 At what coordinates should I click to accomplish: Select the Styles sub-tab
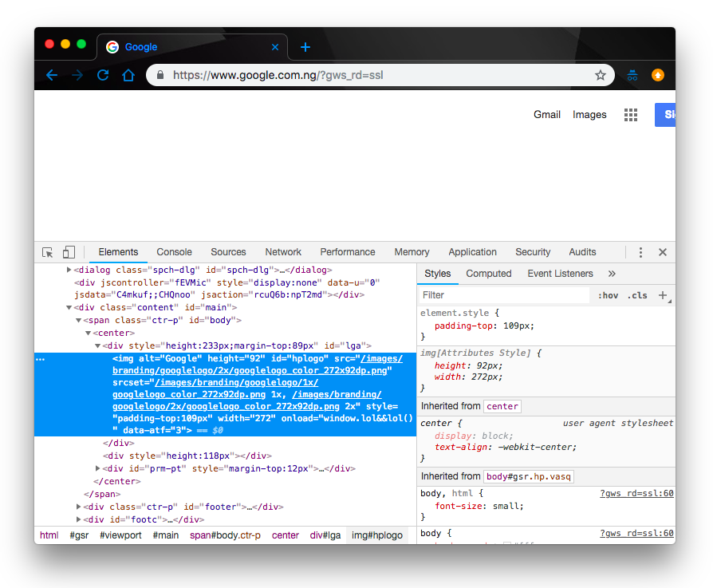tap(437, 274)
